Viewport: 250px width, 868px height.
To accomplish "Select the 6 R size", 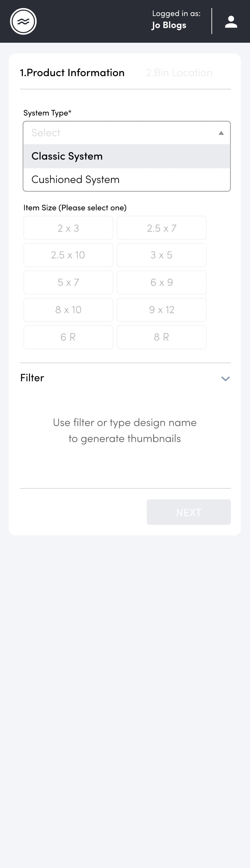I will (x=68, y=337).
